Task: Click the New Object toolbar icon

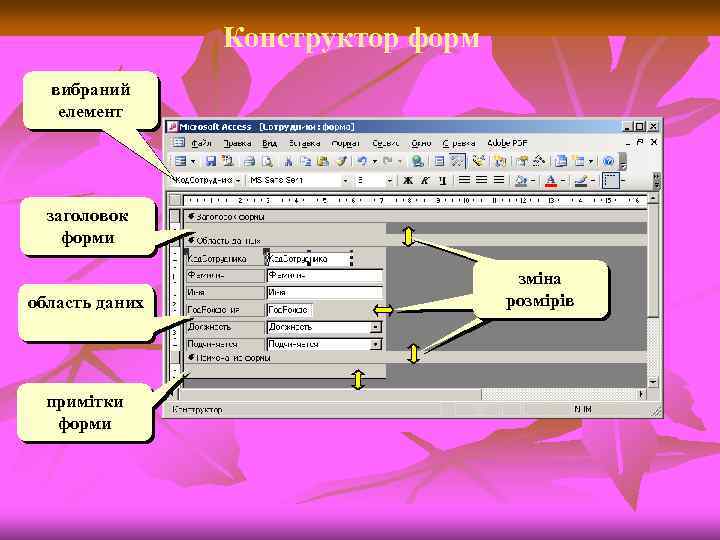Action: click(579, 161)
